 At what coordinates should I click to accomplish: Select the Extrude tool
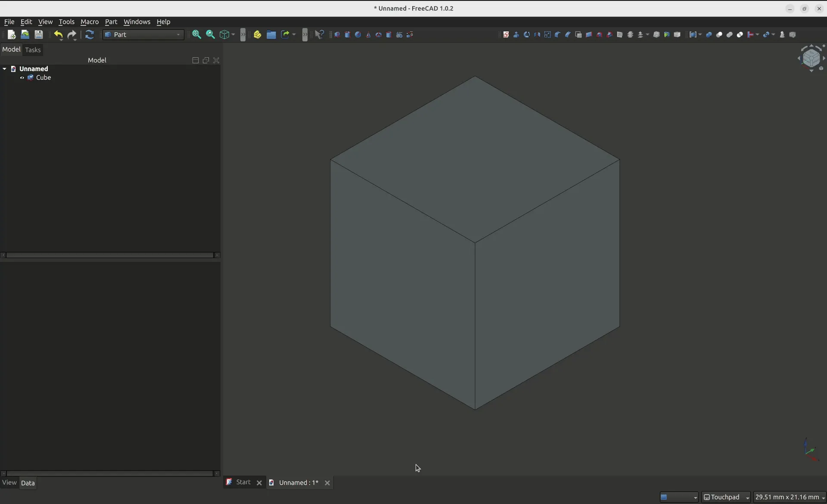click(516, 34)
